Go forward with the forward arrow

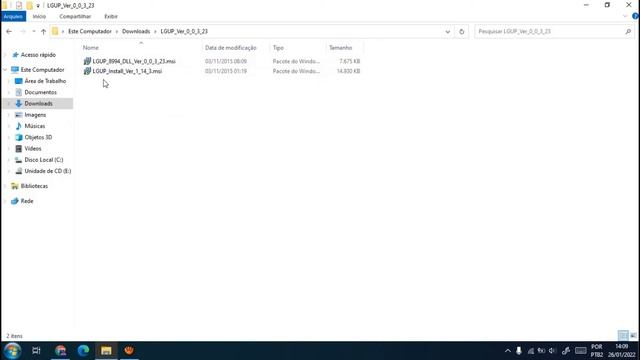click(22, 31)
